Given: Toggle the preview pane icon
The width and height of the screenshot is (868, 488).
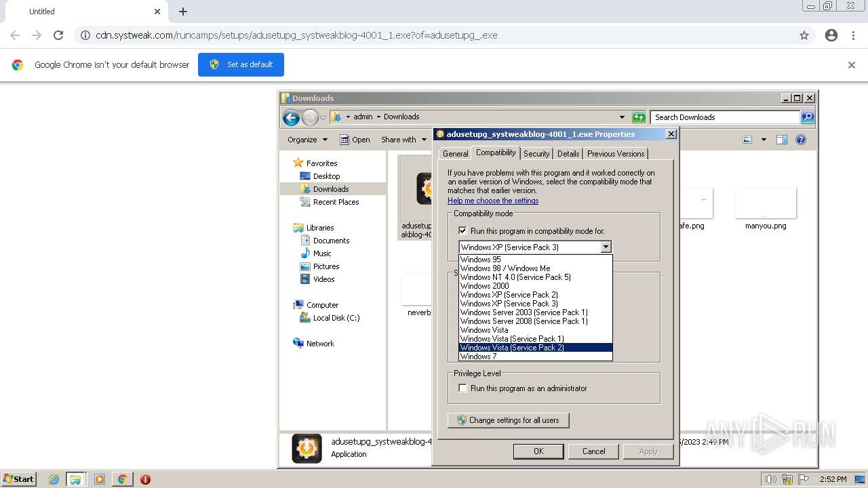Looking at the screenshot, I should (782, 140).
